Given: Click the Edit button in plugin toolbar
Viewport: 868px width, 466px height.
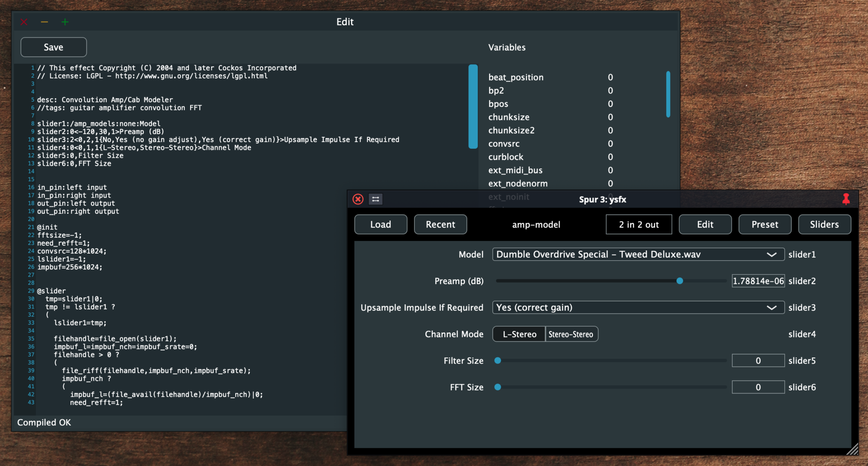Looking at the screenshot, I should click(705, 225).
